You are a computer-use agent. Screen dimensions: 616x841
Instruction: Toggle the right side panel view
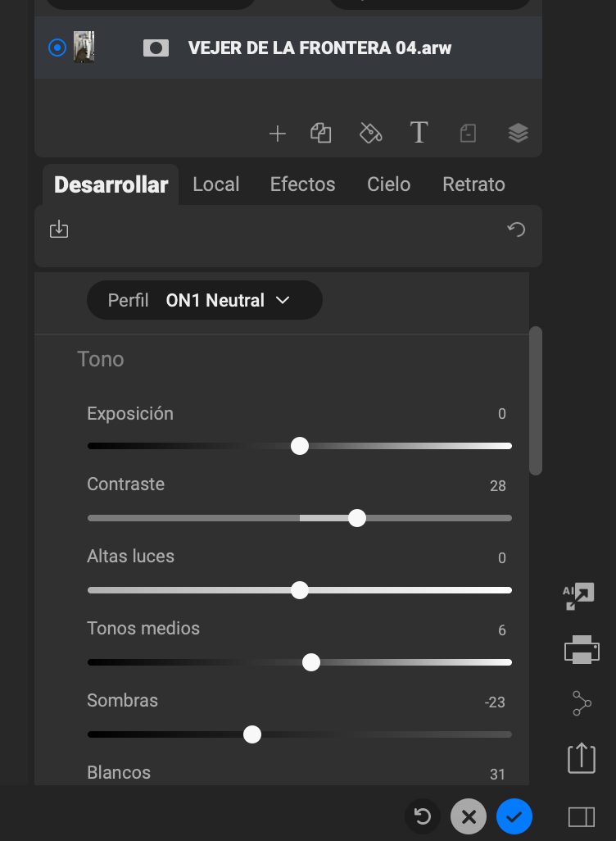(x=582, y=816)
